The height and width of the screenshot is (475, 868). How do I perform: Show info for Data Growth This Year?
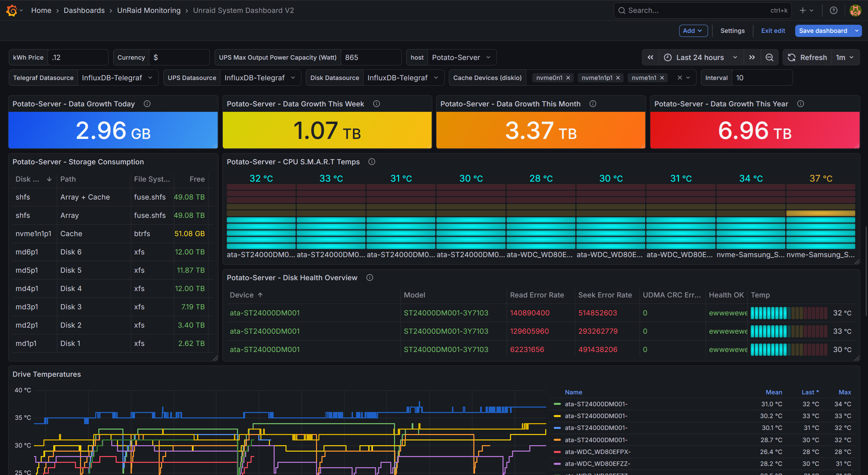tap(801, 104)
